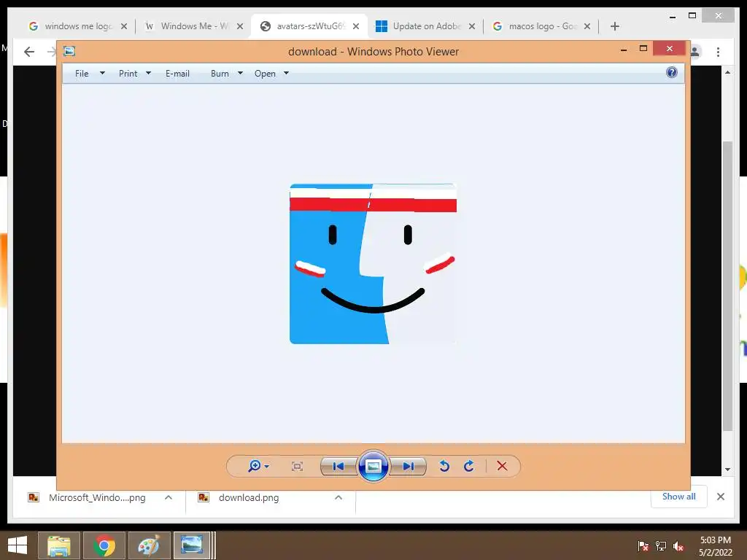
Task: Delete the photo with red X
Action: [502, 466]
